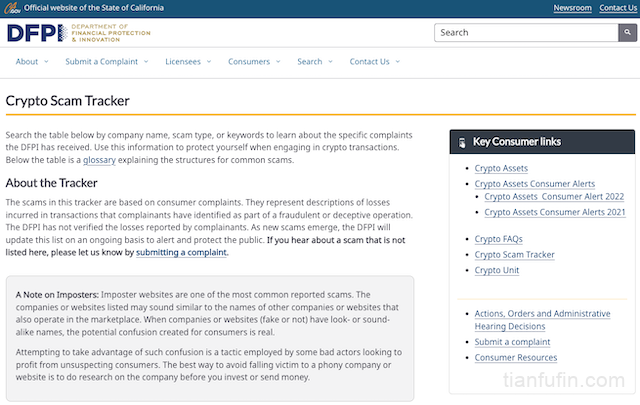Open the Consumers menu item
Screen dimensions: 640x405
pyautogui.click(x=249, y=62)
